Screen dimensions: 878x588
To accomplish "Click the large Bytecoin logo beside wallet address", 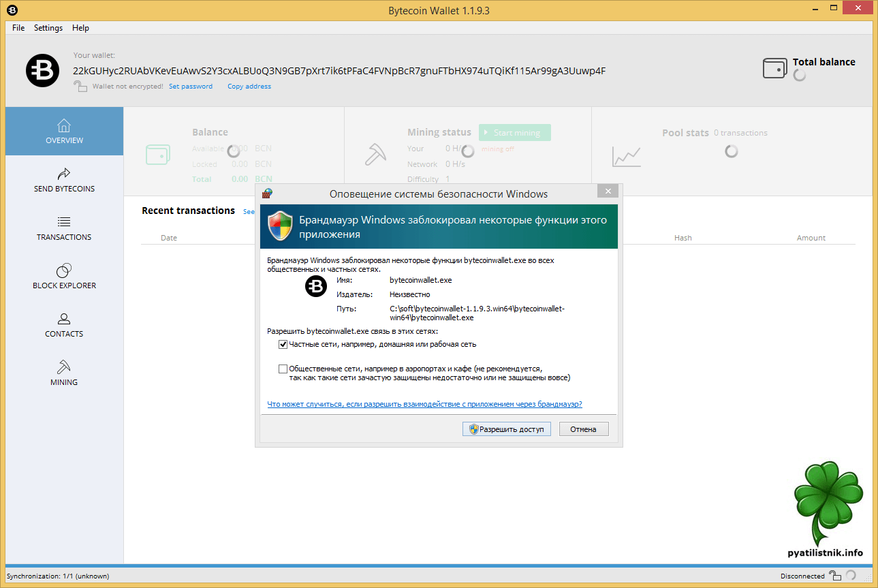I will click(43, 70).
